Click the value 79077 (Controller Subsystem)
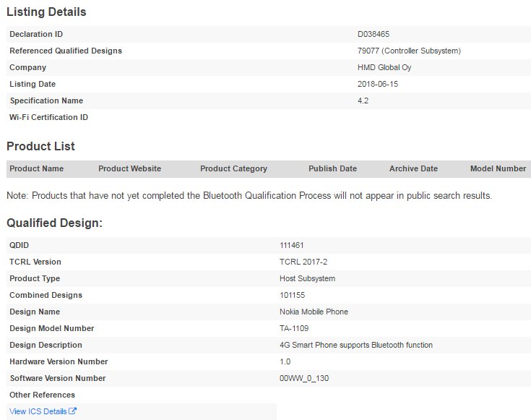This screenshot has height=420, width=531. (409, 51)
